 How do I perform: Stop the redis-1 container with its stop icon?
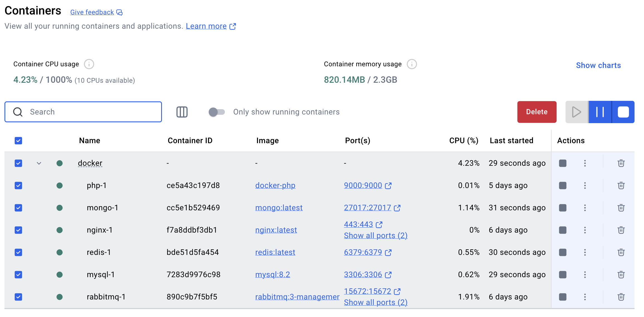point(562,252)
